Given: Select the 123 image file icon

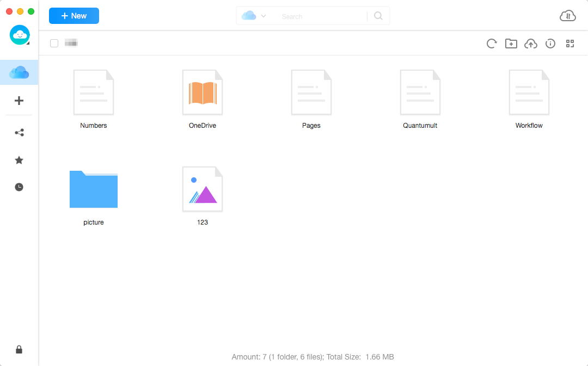Looking at the screenshot, I should (203, 189).
